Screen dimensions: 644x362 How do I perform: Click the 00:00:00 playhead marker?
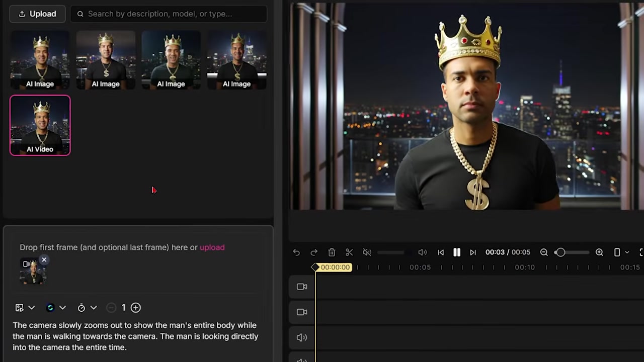pos(332,267)
